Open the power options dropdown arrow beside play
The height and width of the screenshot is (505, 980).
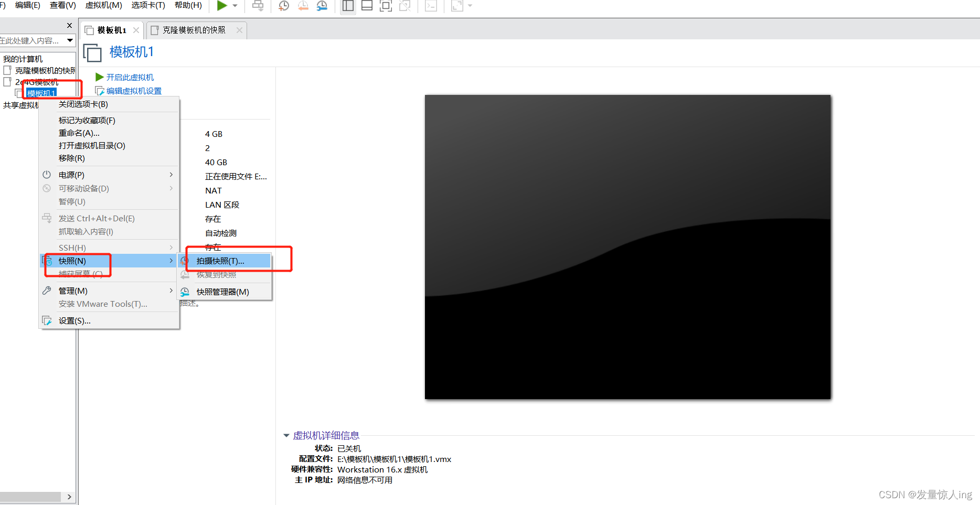(235, 6)
